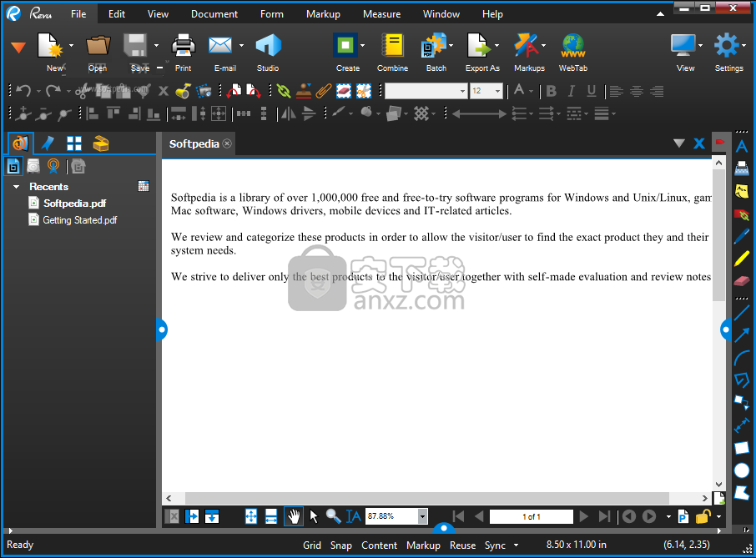This screenshot has width=756, height=558.
Task: Select the Ellipse shape tool
Action: pos(742,470)
